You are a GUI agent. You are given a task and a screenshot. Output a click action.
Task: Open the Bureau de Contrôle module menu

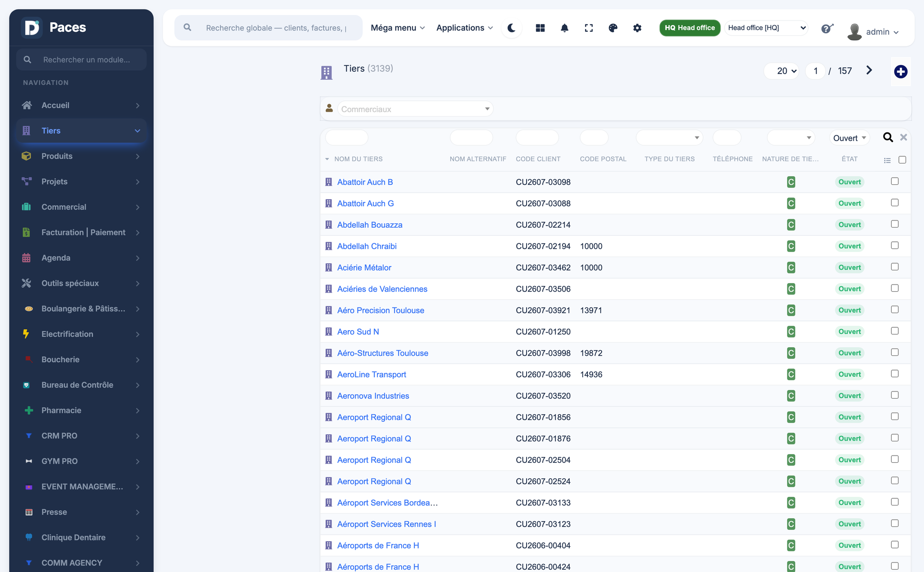(81, 385)
